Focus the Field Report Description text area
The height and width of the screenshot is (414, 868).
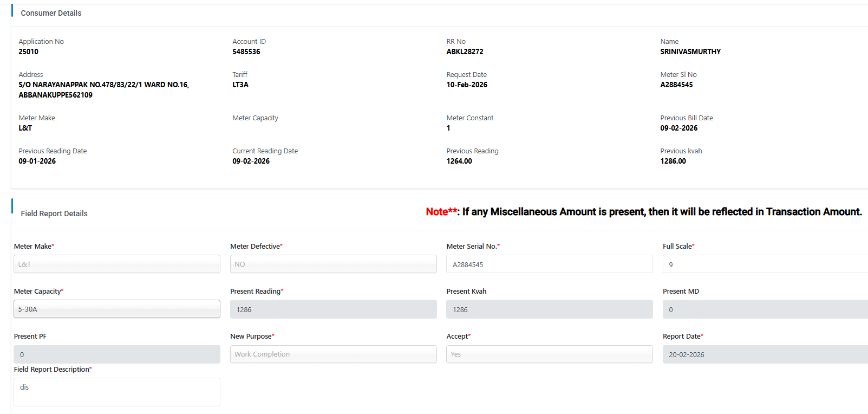coord(116,392)
